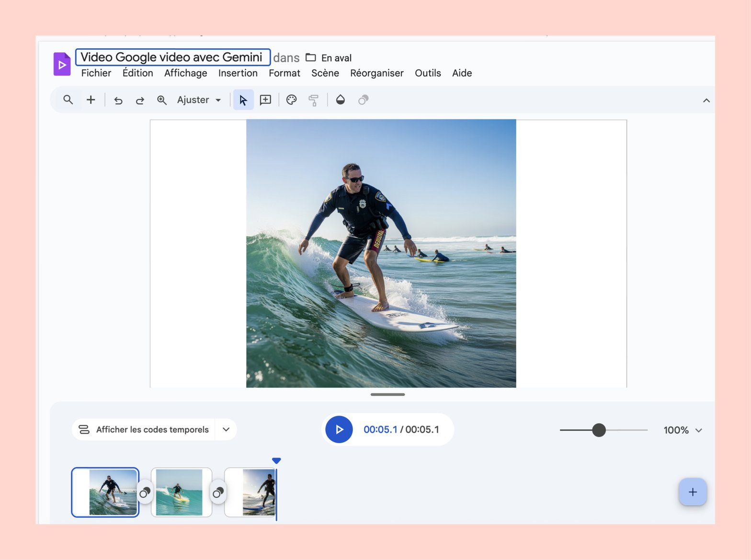Click the zoom magnifier tool icon
This screenshot has height=560, width=751.
coord(162,100)
